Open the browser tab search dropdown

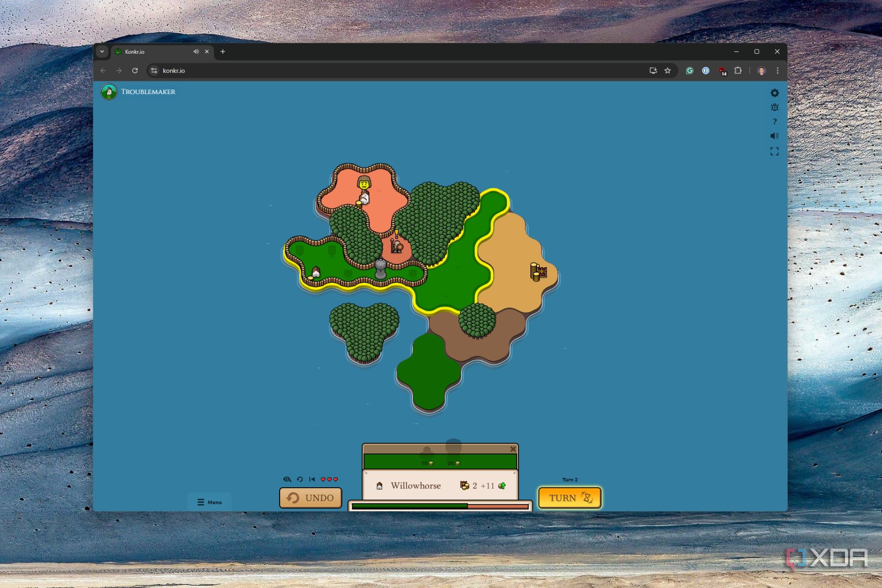[102, 52]
